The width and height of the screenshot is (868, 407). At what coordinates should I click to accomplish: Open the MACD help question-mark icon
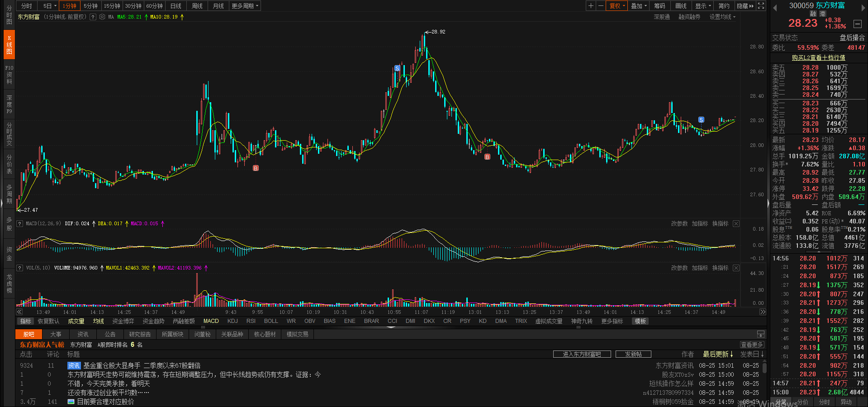coord(20,223)
